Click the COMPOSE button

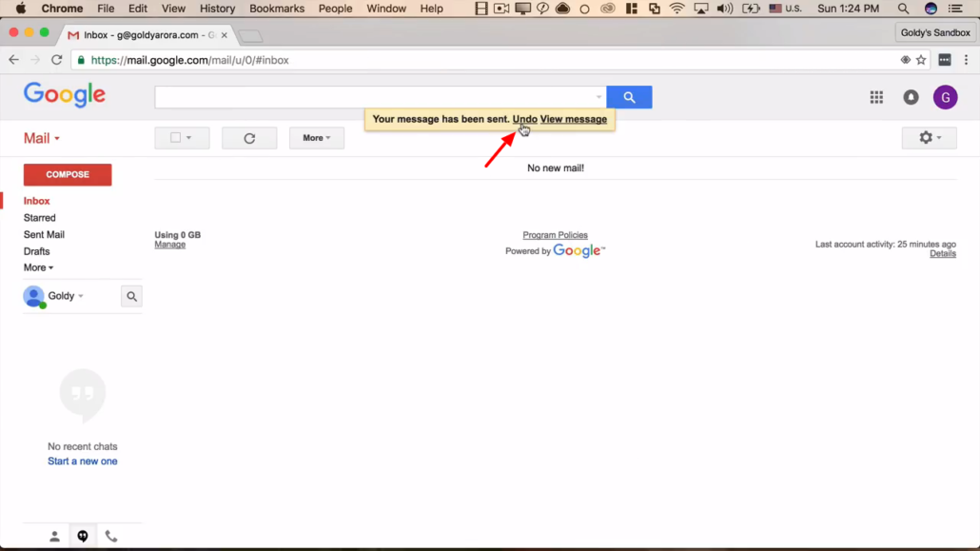pyautogui.click(x=68, y=174)
